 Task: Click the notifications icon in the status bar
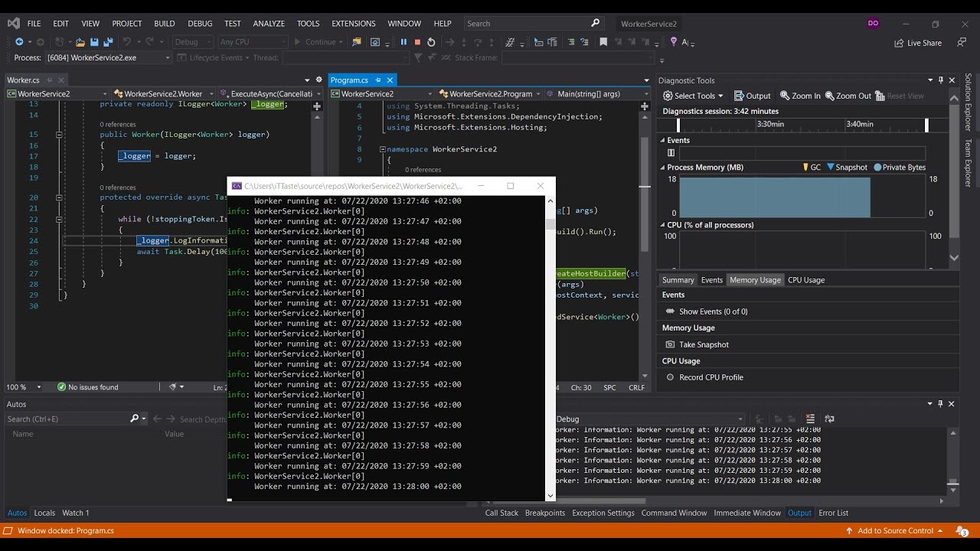pyautogui.click(x=962, y=530)
